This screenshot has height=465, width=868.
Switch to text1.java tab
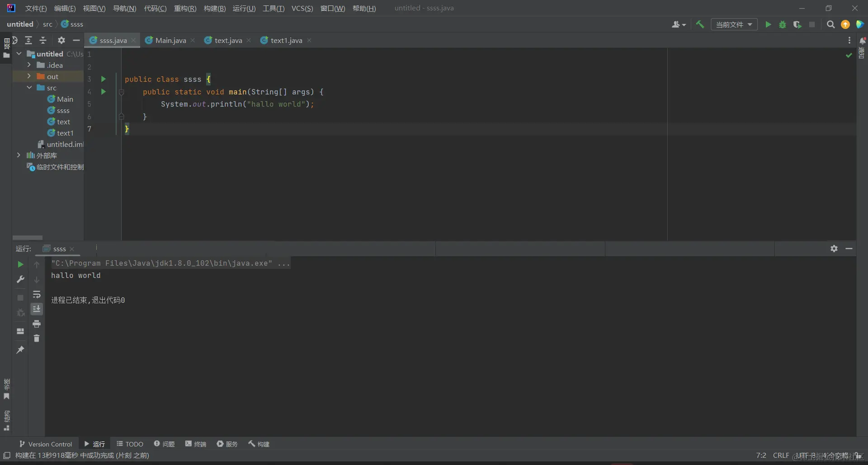click(286, 40)
